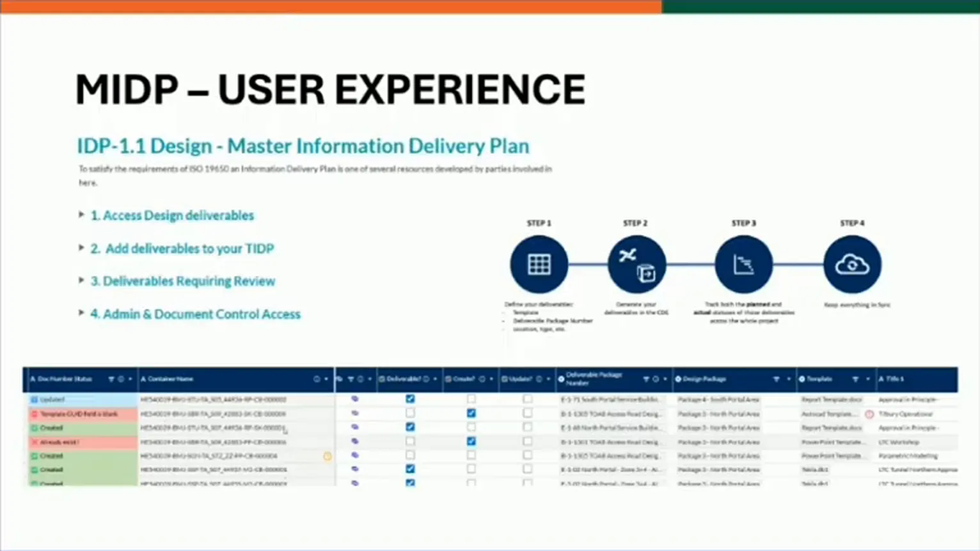Click info icon in Deliverable Package Number header
The image size is (980, 551).
click(656, 379)
